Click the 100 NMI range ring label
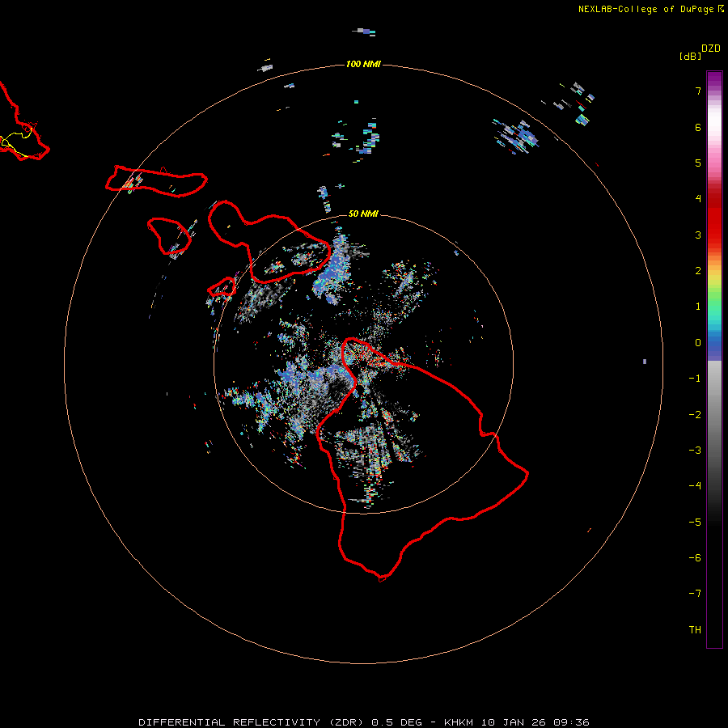The width and height of the screenshot is (728, 728). (363, 64)
